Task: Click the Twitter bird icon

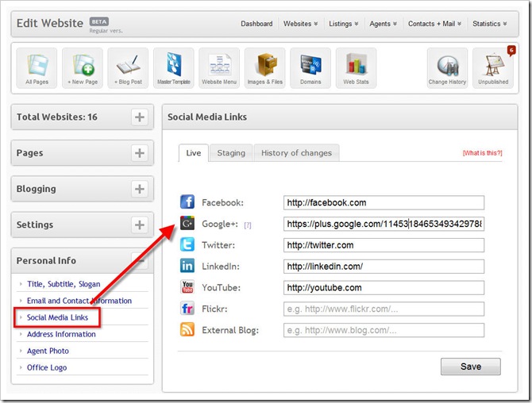Action: [187, 244]
